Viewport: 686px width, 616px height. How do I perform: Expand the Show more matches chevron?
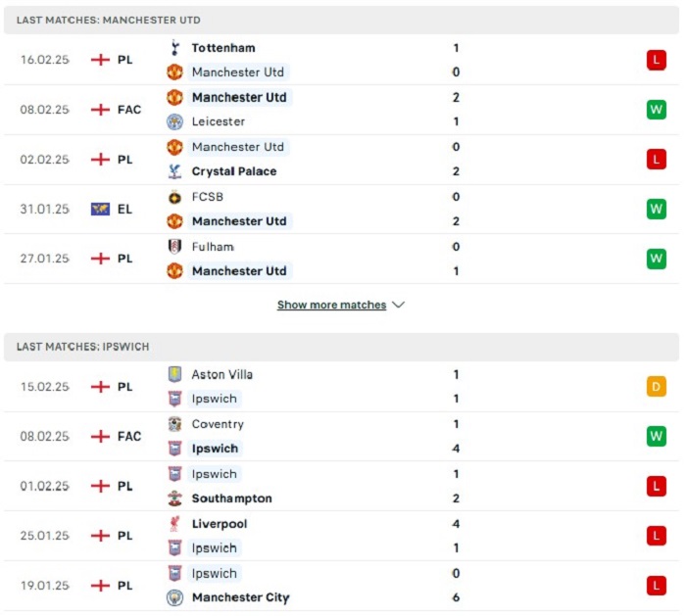click(398, 305)
